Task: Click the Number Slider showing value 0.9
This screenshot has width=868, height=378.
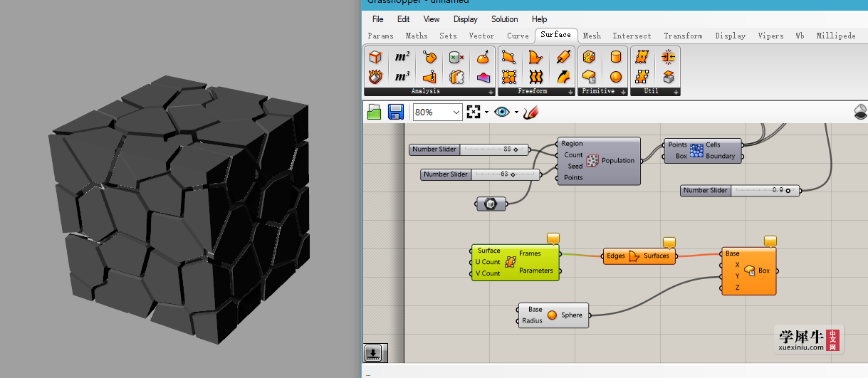Action: pos(739,190)
